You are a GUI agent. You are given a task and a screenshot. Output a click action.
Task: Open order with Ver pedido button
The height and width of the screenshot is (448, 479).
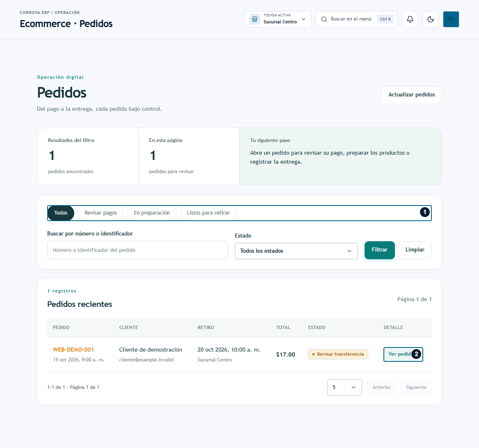click(403, 354)
